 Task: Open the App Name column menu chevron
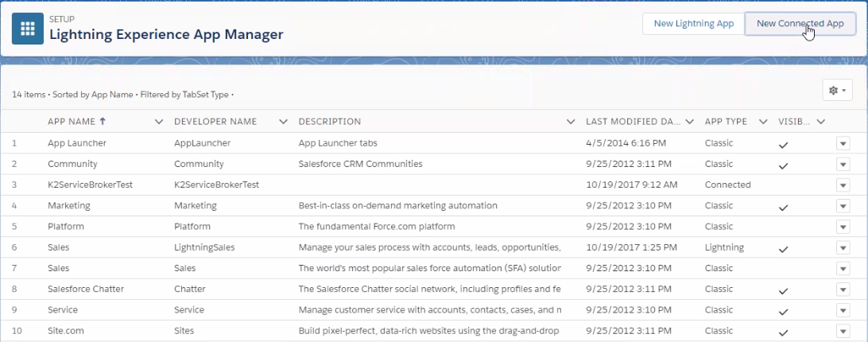[158, 122]
